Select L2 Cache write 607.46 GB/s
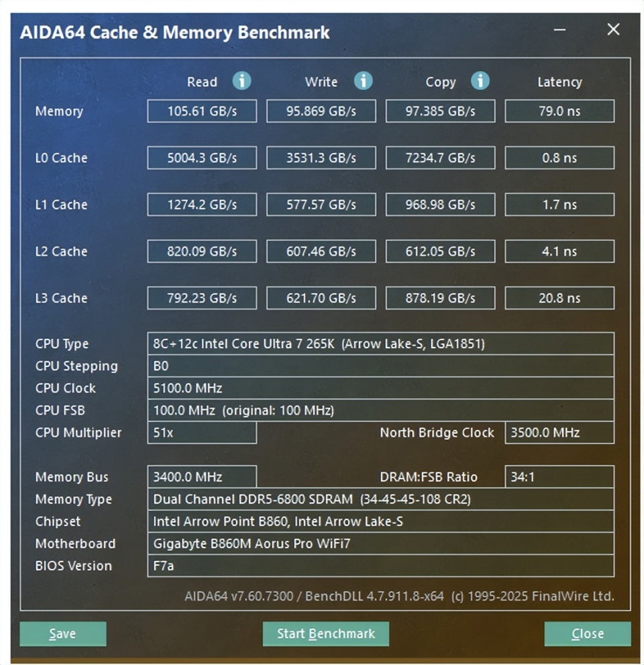The height and width of the screenshot is (665, 644). click(x=321, y=251)
